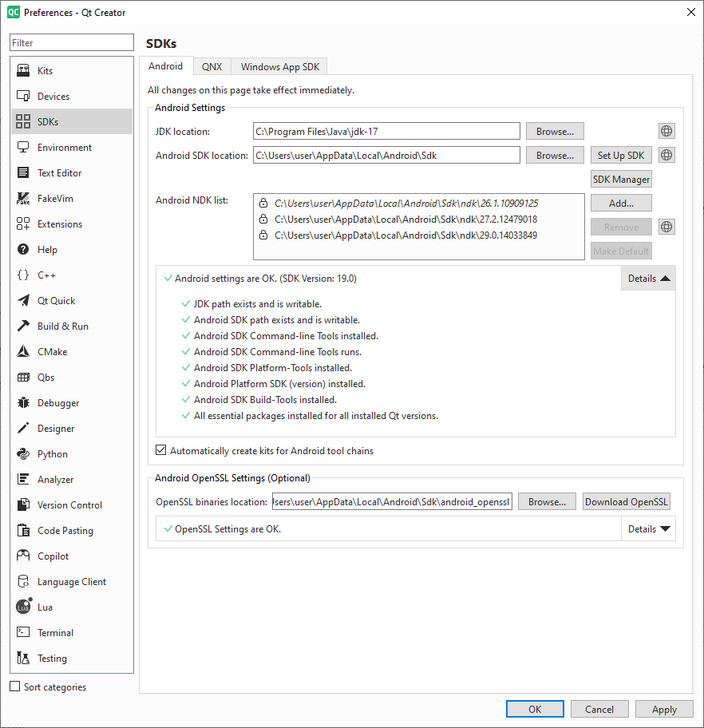Viewport: 704px width, 728px height.
Task: Select the Devices category icon
Action: click(23, 96)
